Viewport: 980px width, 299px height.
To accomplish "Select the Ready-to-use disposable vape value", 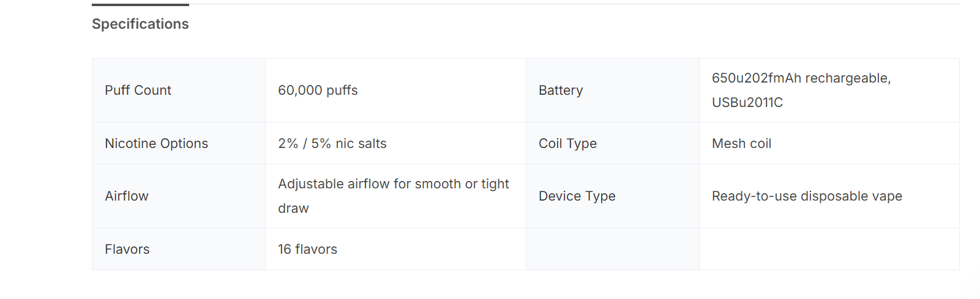I will click(807, 196).
